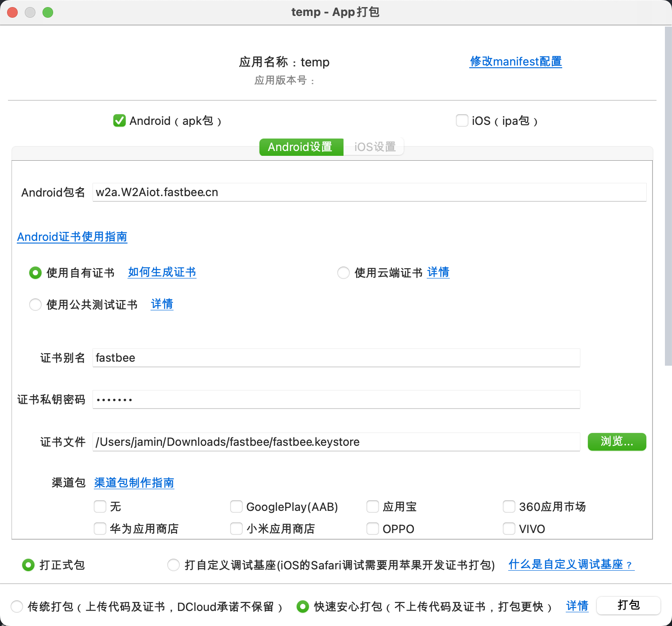Choose 传统打包 radio option
The height and width of the screenshot is (626, 672).
pyautogui.click(x=17, y=607)
